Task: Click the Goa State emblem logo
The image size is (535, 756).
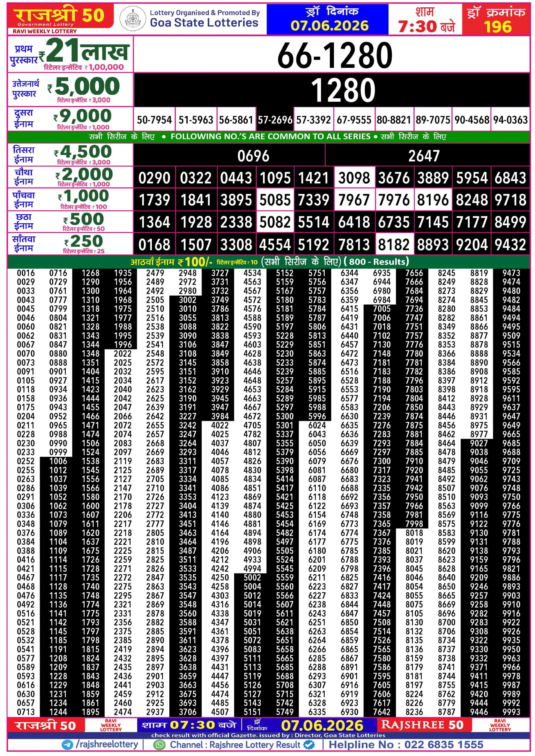Action: 132,19
